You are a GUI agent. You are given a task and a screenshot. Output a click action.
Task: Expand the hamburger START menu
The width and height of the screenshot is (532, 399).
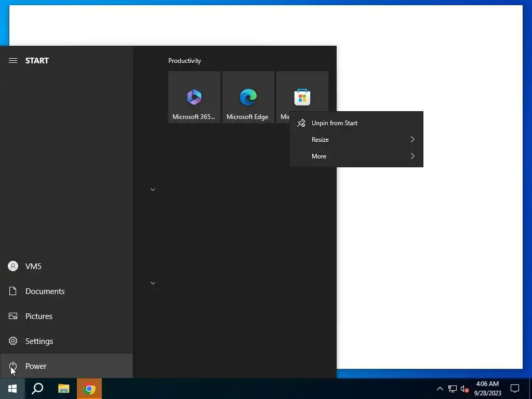click(x=13, y=61)
